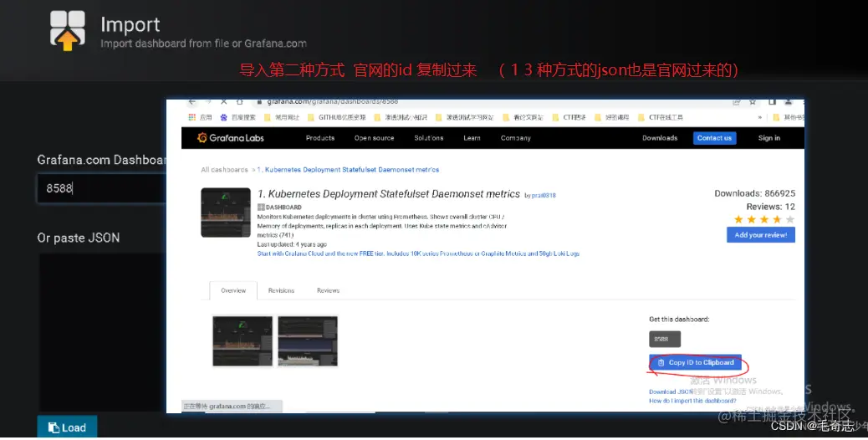This screenshot has width=868, height=440.
Task: Open the Open source menu
Action: 375,138
